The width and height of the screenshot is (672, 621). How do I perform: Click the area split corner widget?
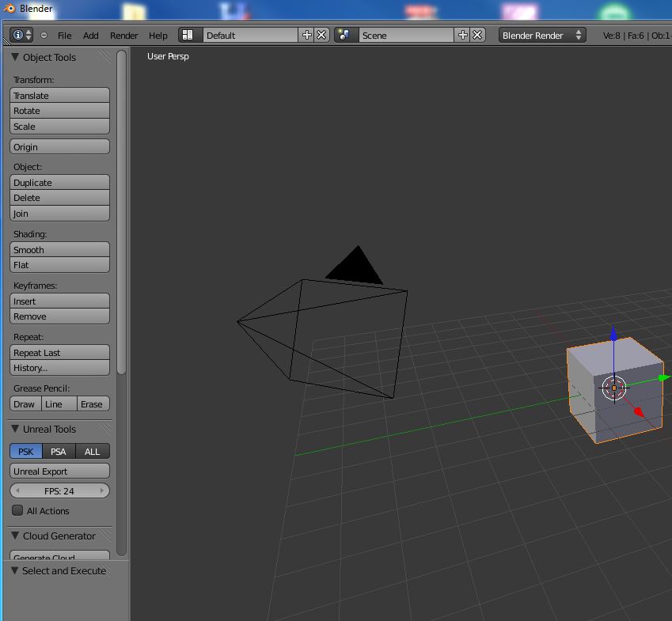(x=6, y=42)
